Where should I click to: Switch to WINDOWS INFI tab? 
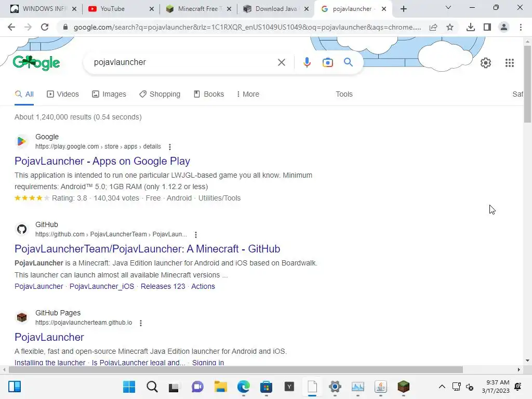44,9
